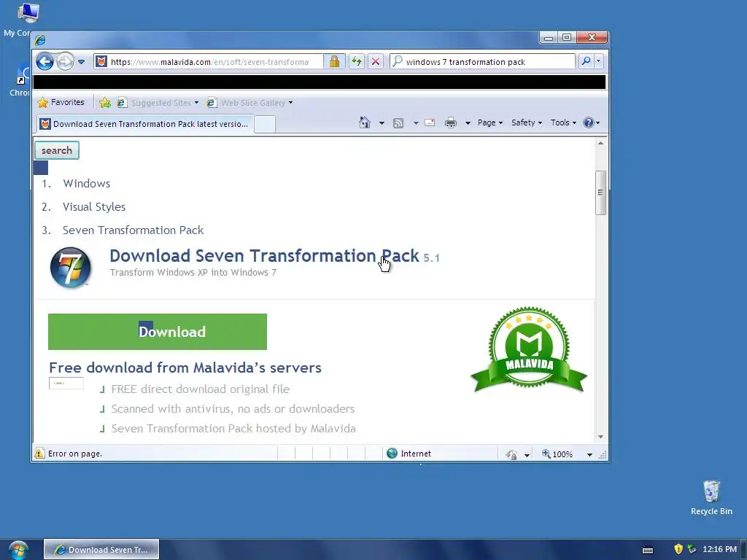Stop loading with red X icon

pos(376,61)
